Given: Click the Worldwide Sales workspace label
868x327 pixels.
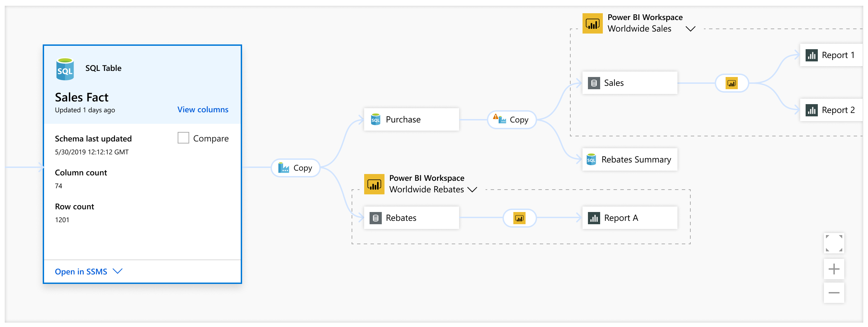Looking at the screenshot, I should (639, 29).
